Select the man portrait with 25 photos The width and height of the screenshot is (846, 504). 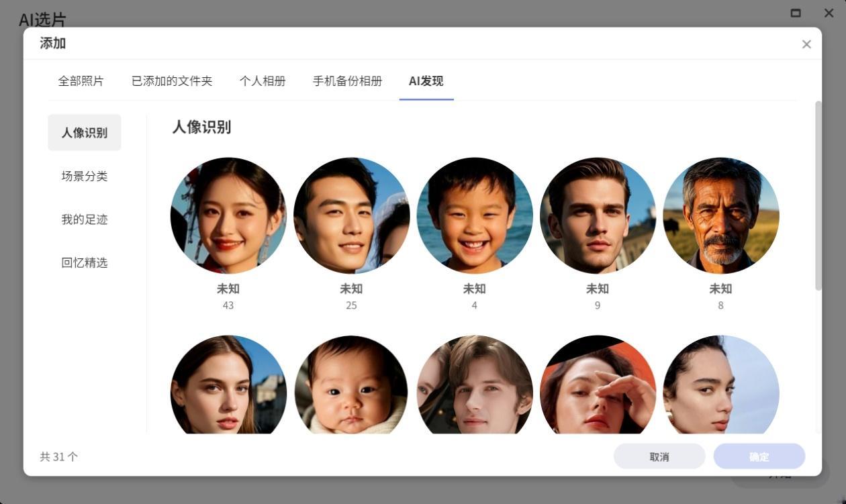tap(352, 215)
